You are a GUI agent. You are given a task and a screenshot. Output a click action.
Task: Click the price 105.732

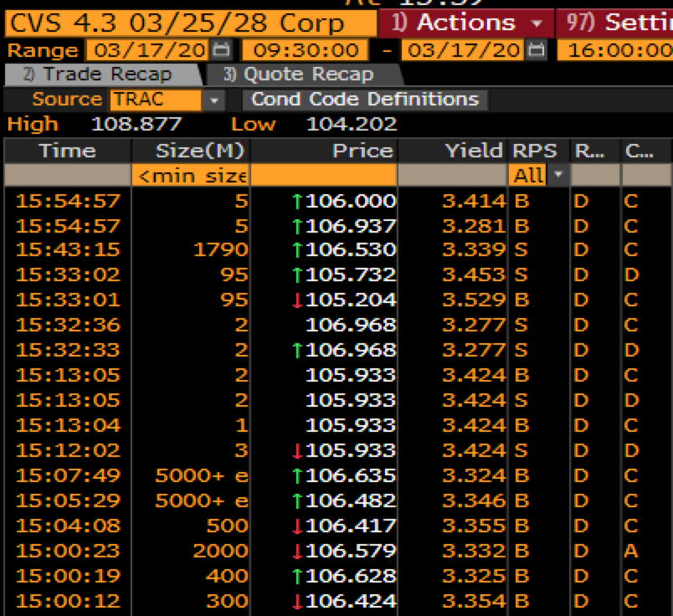coord(350,275)
